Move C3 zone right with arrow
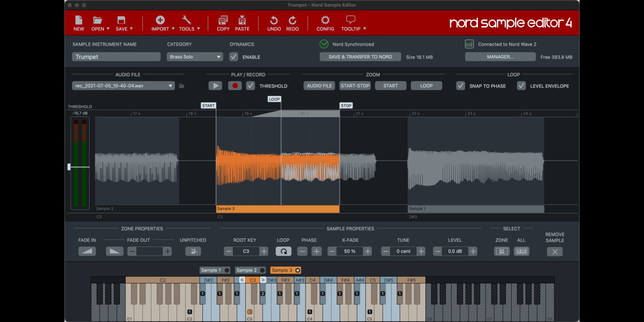Viewport: 644px width, 322px height. 263,280
